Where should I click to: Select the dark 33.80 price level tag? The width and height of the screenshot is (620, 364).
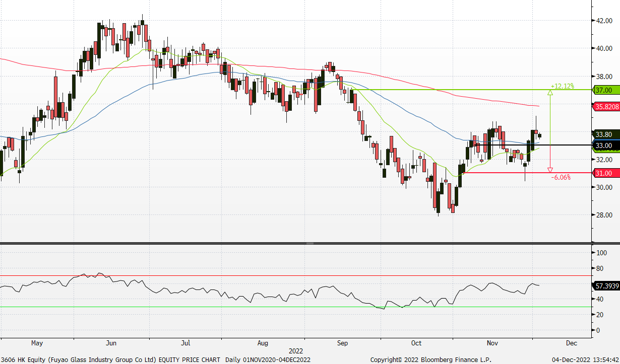coord(604,135)
